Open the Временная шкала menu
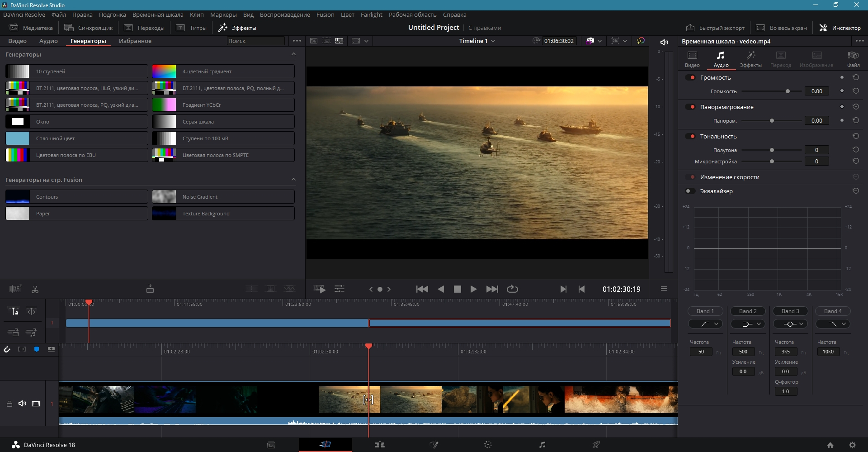Screen dimensions: 868x452 coord(158,14)
